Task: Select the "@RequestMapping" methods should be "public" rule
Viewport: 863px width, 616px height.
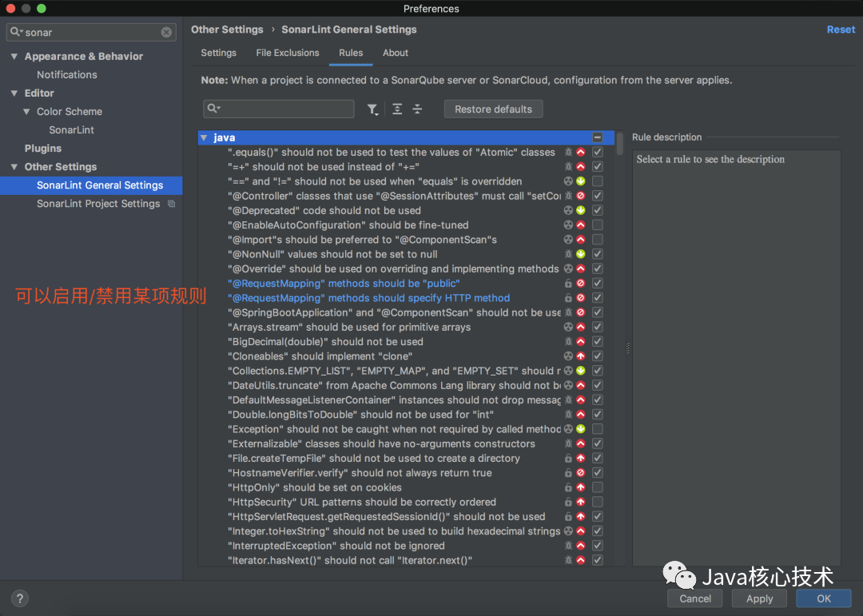Action: point(344,284)
